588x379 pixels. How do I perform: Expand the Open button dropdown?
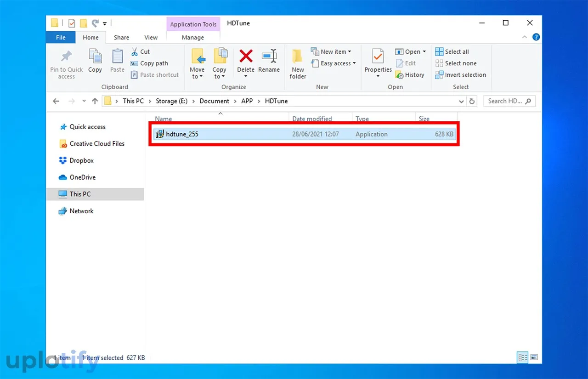pos(424,52)
